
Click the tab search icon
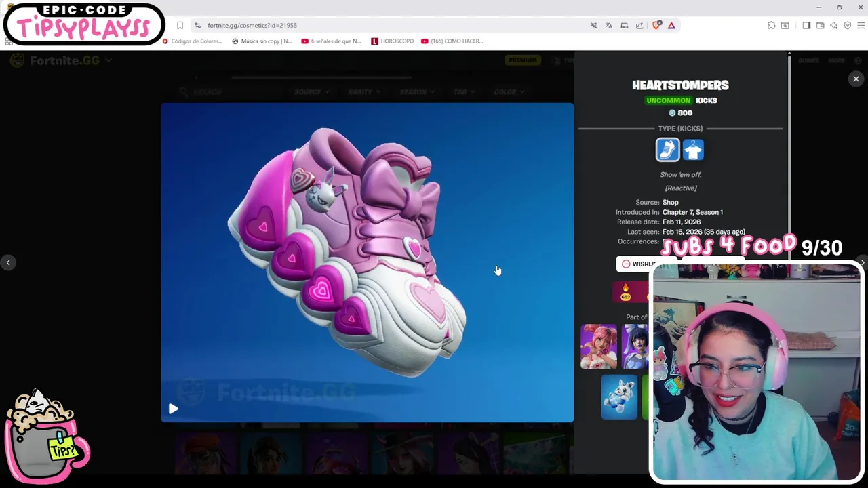pyautogui.click(x=785, y=25)
